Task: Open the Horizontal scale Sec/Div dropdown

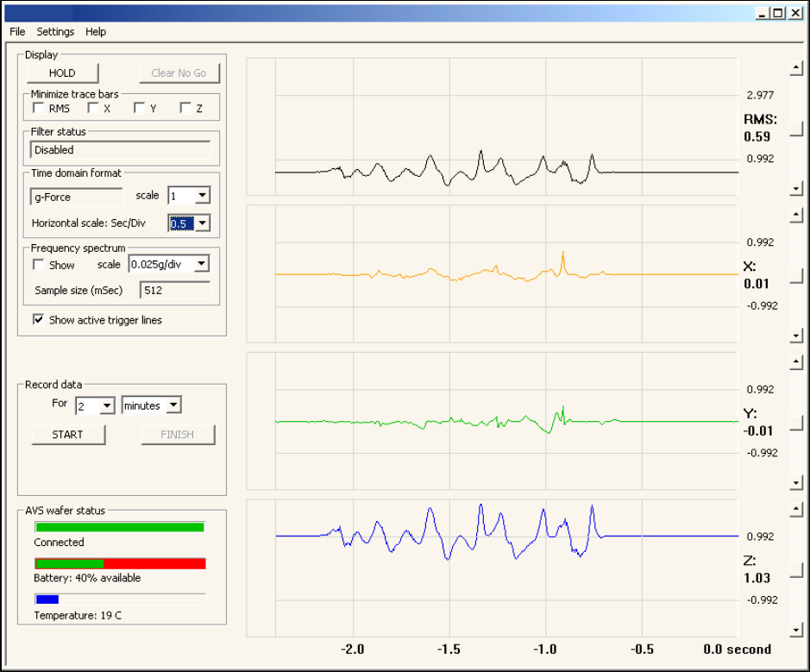Action: 203,223
